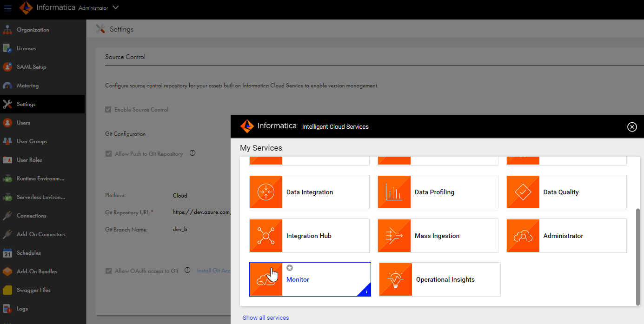Expand the Administrator service switcher dropdown
The image size is (644, 324).
point(116,7)
